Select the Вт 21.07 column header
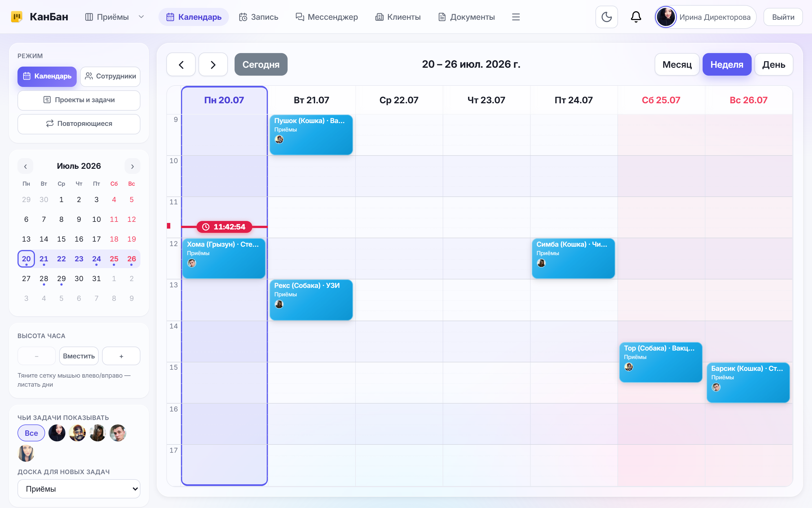812x508 pixels. tap(311, 100)
